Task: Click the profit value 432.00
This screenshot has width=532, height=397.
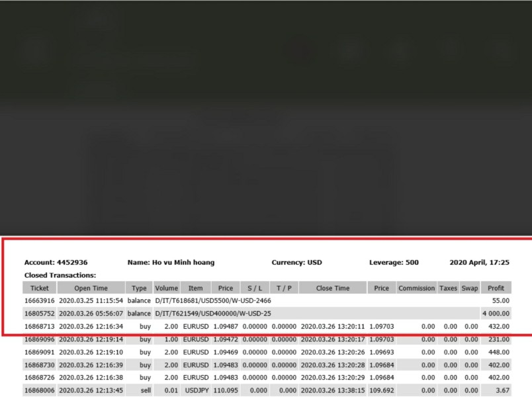Action: tap(499, 326)
